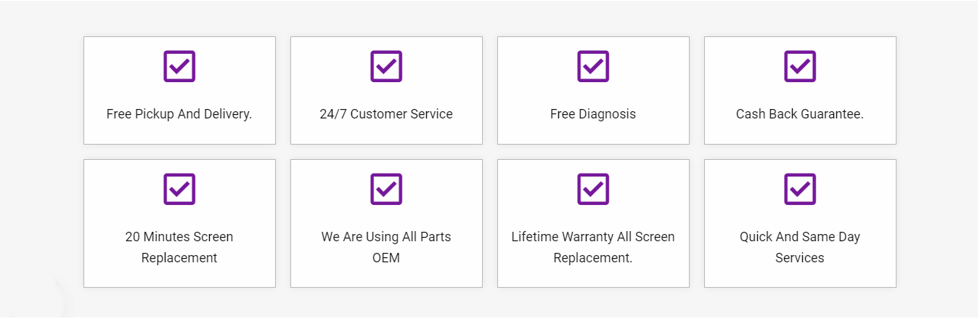Click the word "Services" in the last card
This screenshot has height=319, width=980.
click(800, 258)
